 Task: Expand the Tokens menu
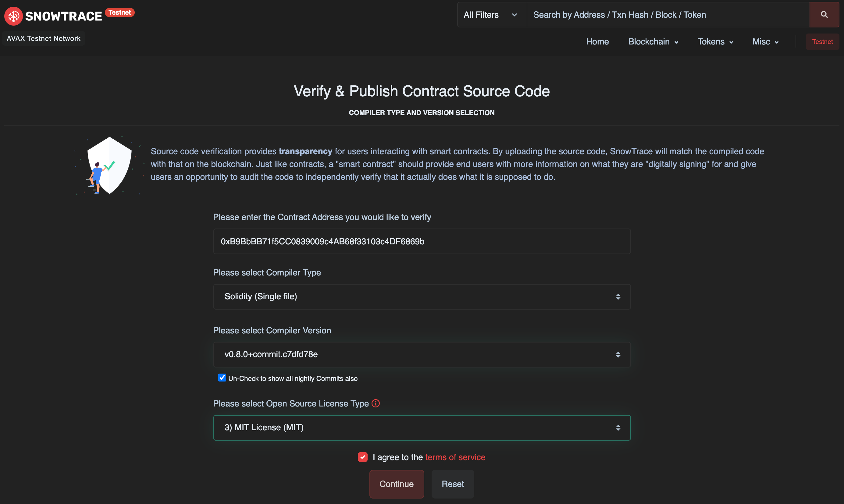[x=715, y=42]
